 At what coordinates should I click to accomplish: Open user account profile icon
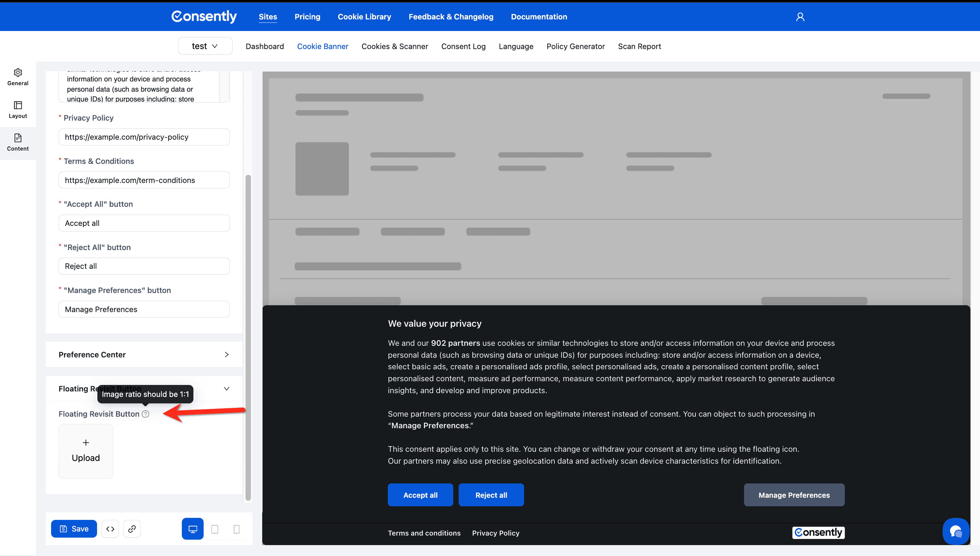tap(800, 17)
